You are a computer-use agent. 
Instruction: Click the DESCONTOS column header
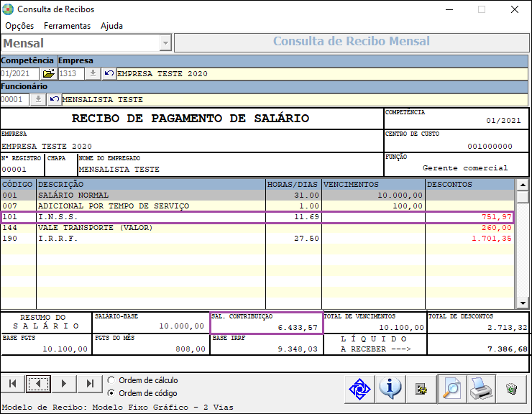click(x=470, y=184)
